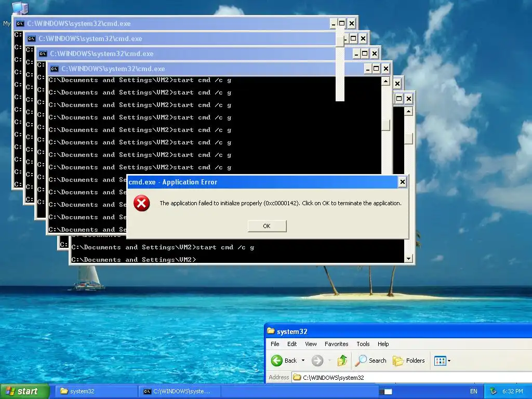Maximize the third cmd.exe window
This screenshot has width=532, height=399.
pos(365,54)
